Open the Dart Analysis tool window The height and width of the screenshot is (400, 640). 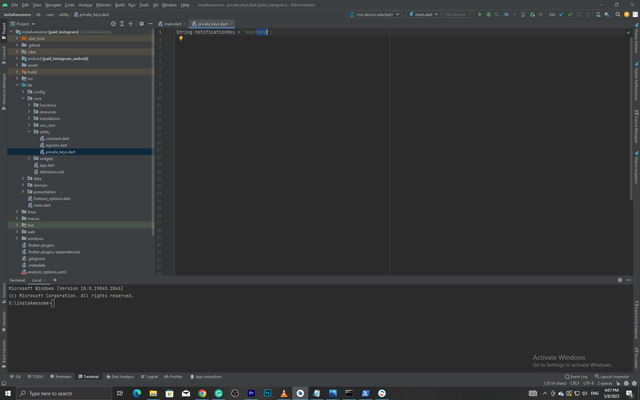pos(120,376)
